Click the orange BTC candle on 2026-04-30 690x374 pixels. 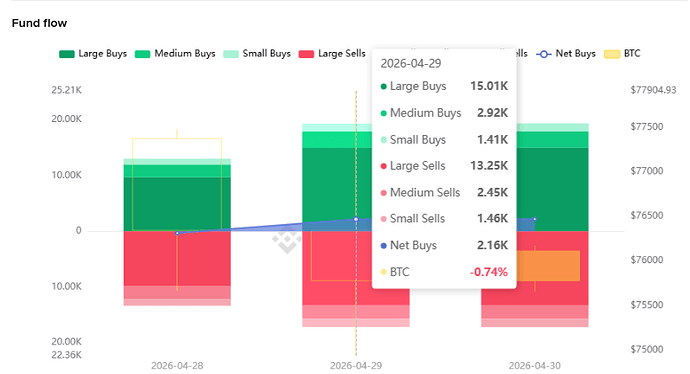point(548,266)
